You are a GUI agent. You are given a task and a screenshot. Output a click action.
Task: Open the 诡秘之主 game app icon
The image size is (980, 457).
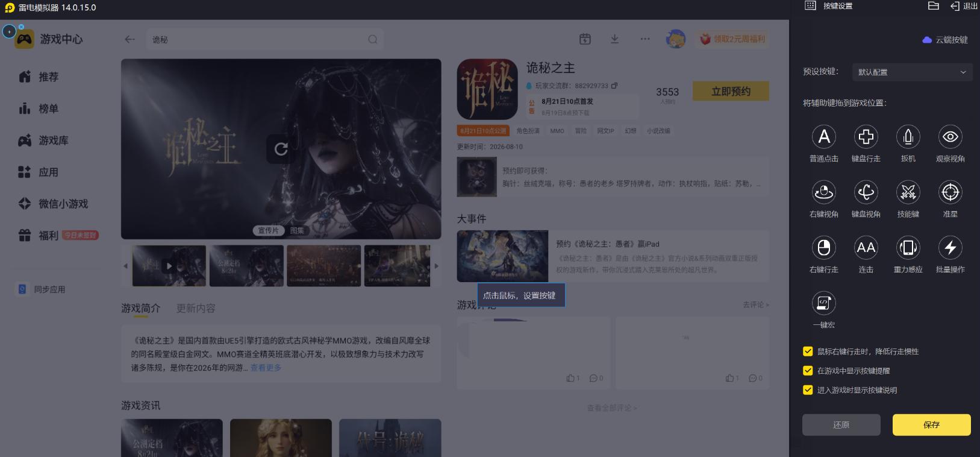click(487, 89)
